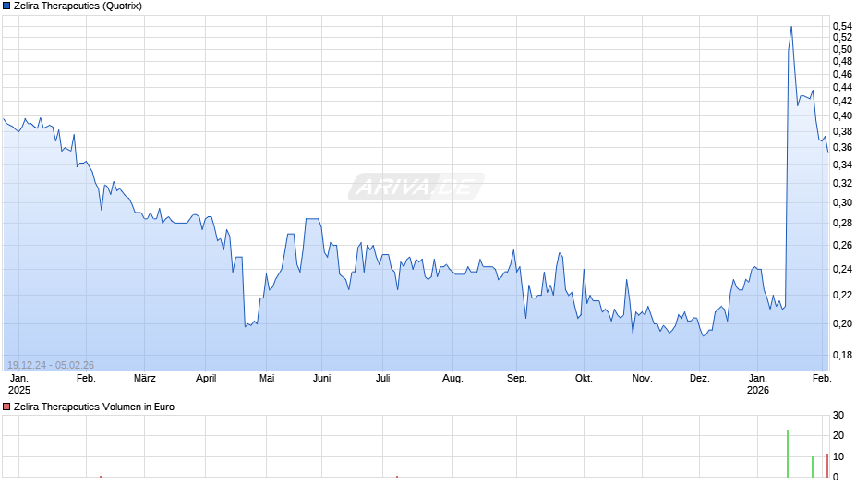Screen dimensions: 868x486
Task: Click the 0,22 price axis value
Action: (842, 295)
